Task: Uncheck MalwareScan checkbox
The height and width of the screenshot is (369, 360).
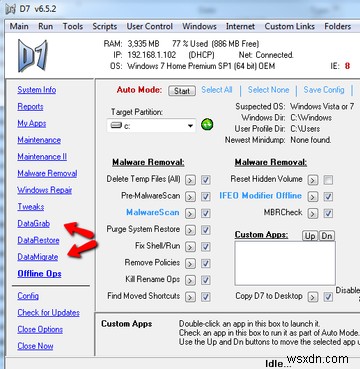Action: coord(206,213)
